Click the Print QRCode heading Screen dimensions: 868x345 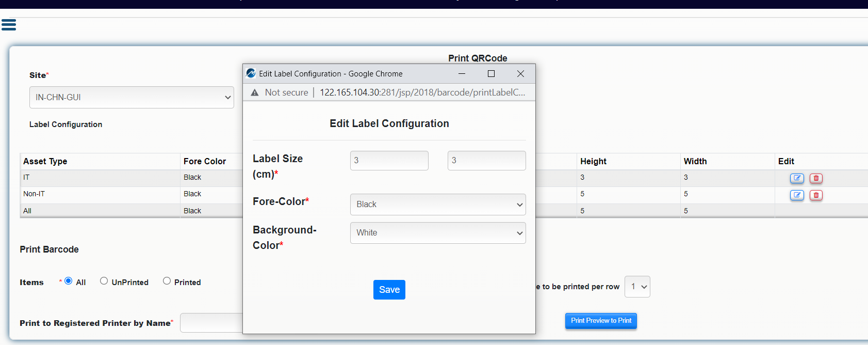pos(478,58)
